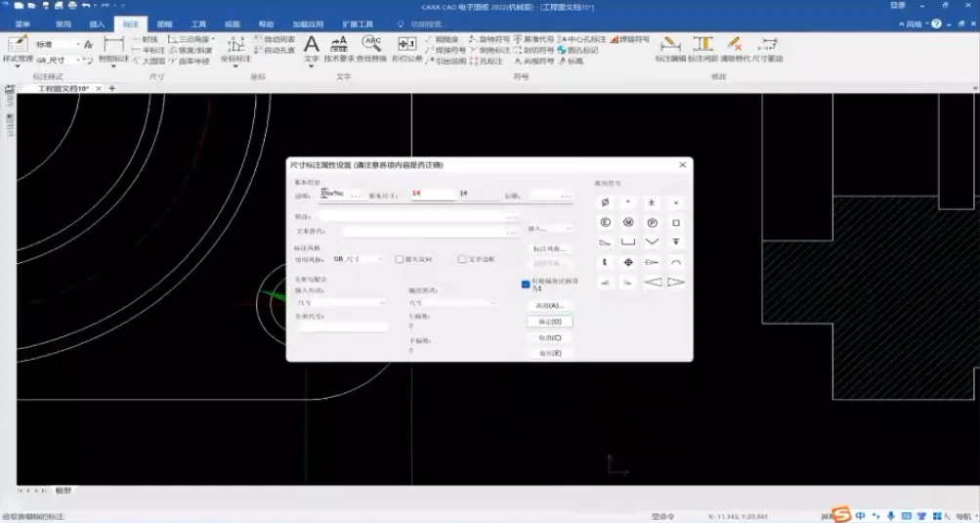
Task: Select 标注编辑 dimension edit tool
Action: point(670,50)
